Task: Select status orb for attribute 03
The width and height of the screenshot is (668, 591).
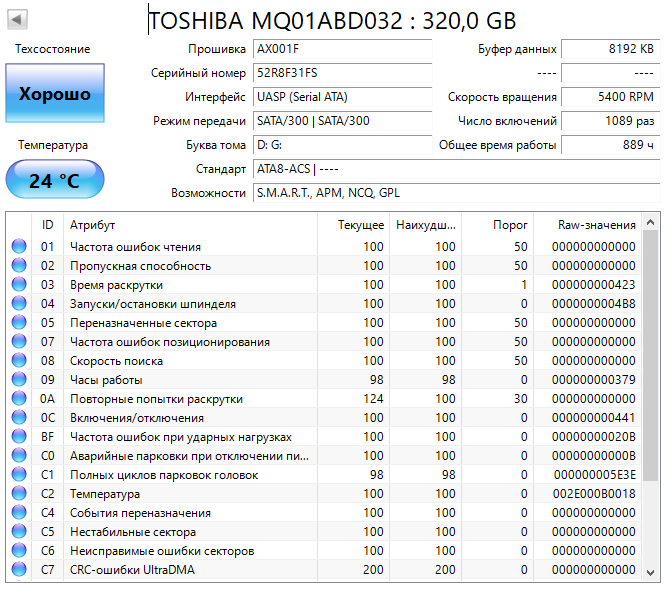Action: (19, 285)
